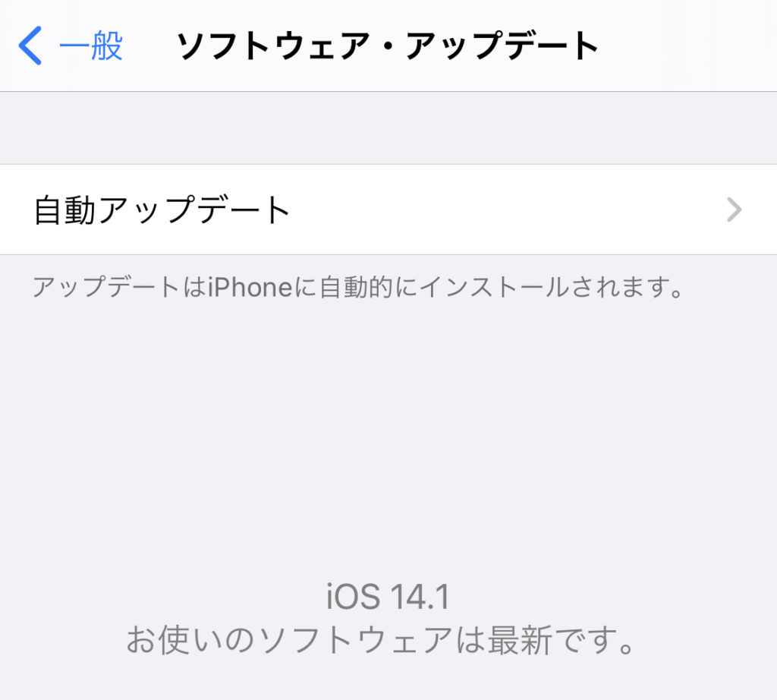777x700 pixels.
Task: Tap the blue 一般 label in navigation bar
Action: point(91,46)
